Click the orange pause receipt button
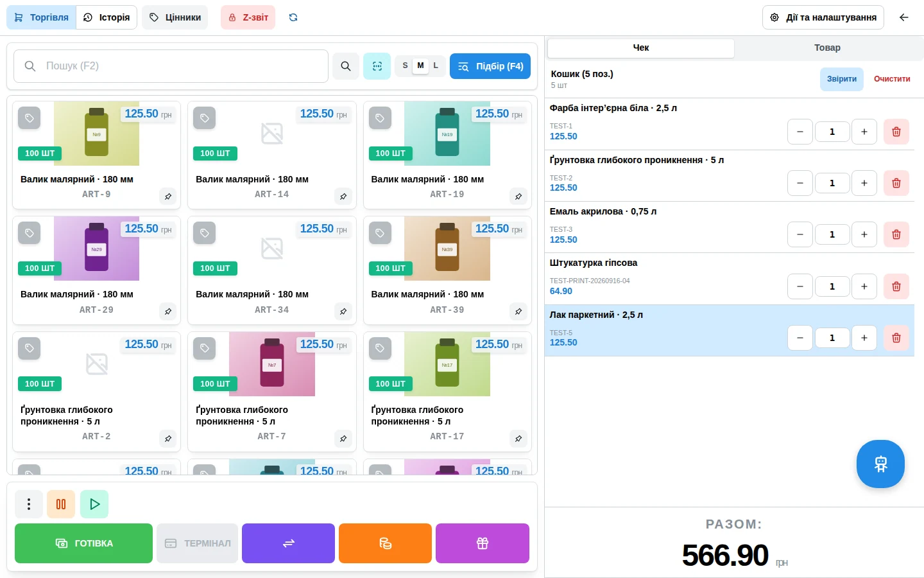The image size is (924, 578). click(61, 504)
